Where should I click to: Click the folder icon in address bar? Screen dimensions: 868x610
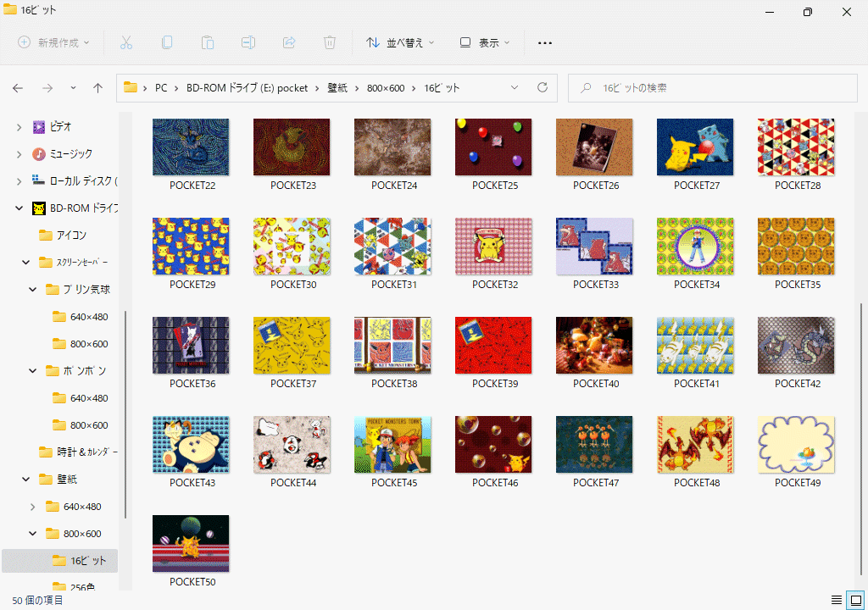click(130, 87)
